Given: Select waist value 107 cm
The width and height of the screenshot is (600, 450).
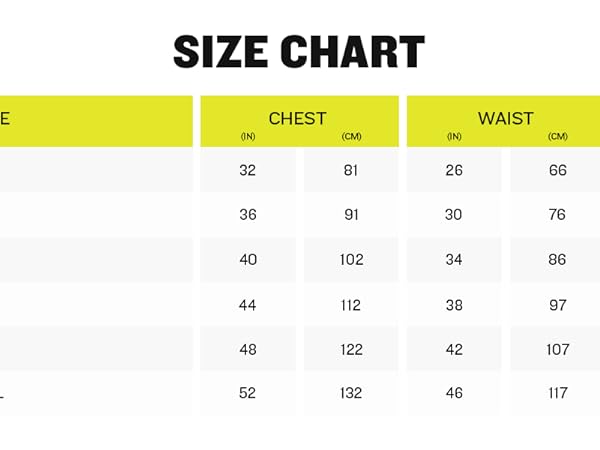Looking at the screenshot, I should coord(558,350).
